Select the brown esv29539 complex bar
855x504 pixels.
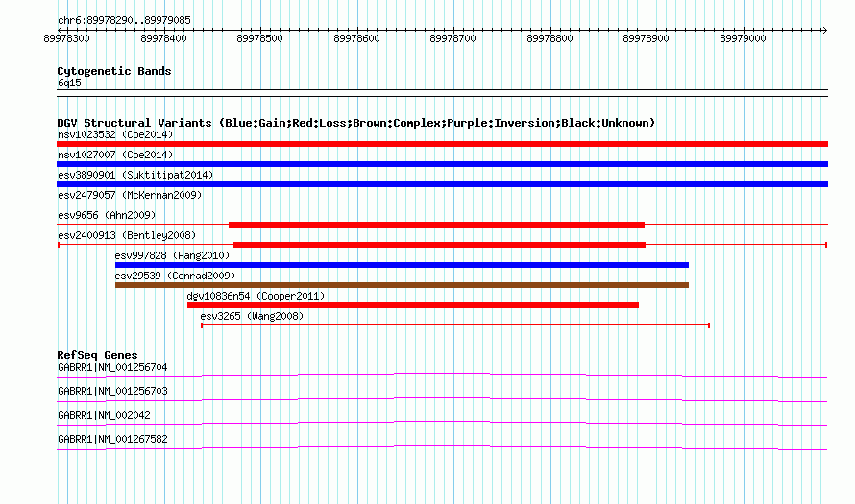click(402, 285)
